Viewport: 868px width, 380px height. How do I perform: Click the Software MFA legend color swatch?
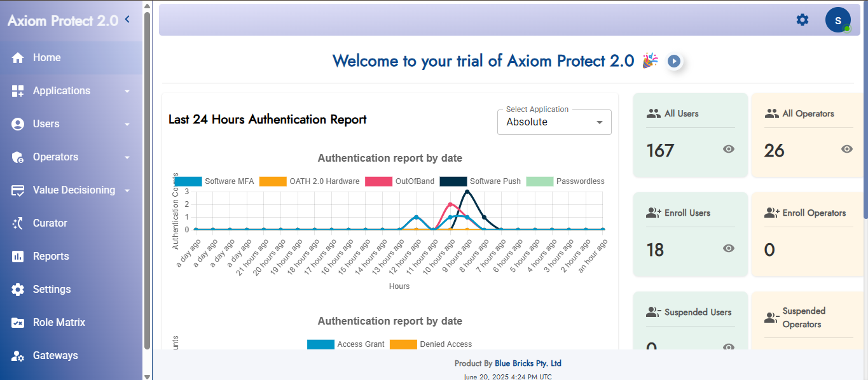tap(188, 181)
